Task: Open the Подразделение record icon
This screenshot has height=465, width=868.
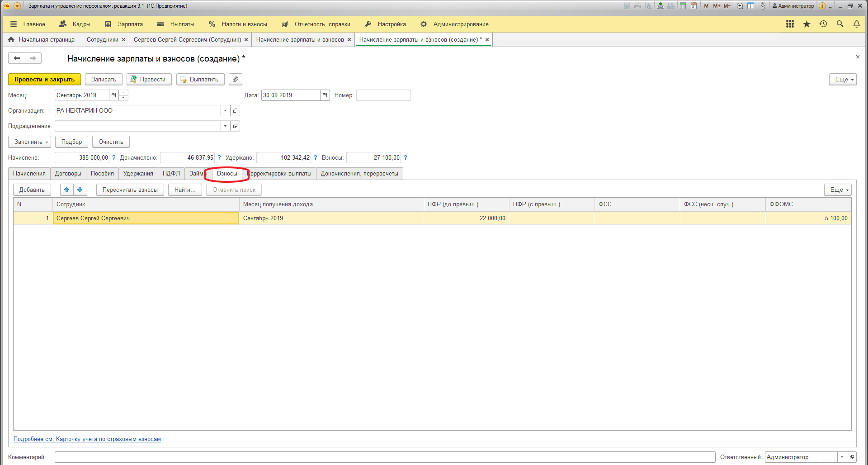Action: coord(235,126)
